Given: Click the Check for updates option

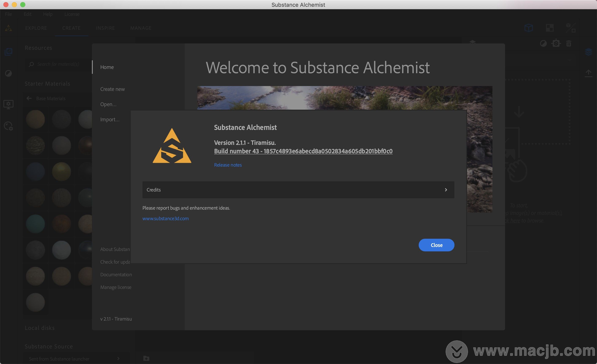Looking at the screenshot, I should [x=116, y=262].
